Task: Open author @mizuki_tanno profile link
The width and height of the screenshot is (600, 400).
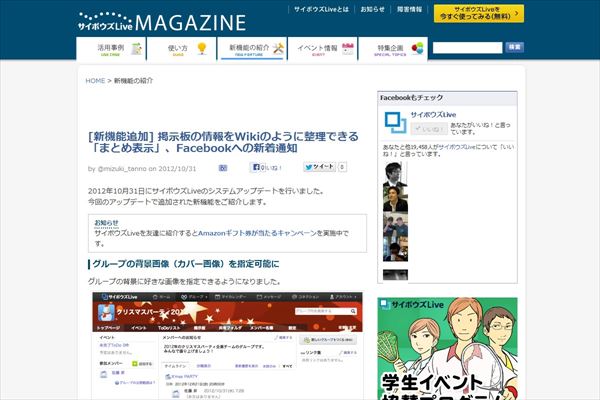Action: (122, 169)
